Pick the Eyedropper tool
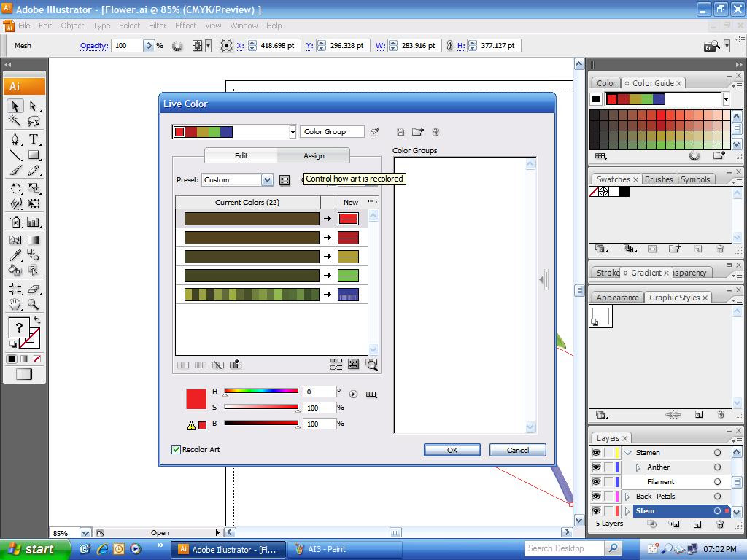Viewport: 747px width, 560px height. pyautogui.click(x=15, y=254)
